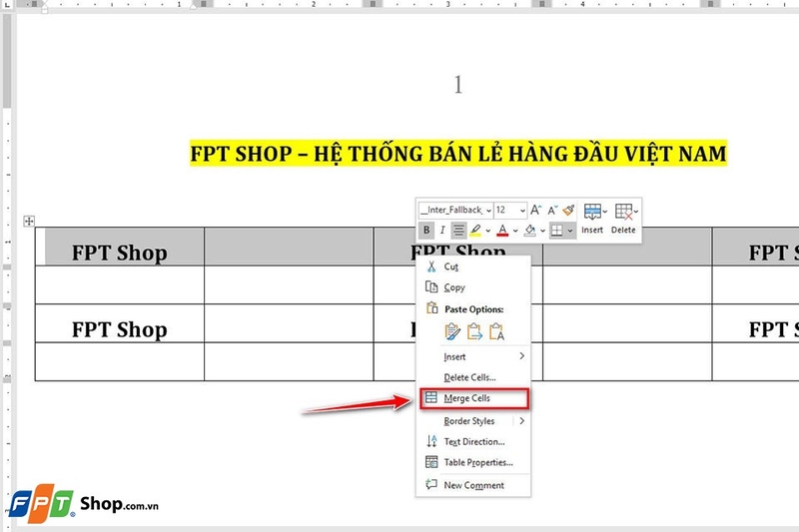The height and width of the screenshot is (532, 799).
Task: Choose Cut from the context menu
Action: point(473,266)
